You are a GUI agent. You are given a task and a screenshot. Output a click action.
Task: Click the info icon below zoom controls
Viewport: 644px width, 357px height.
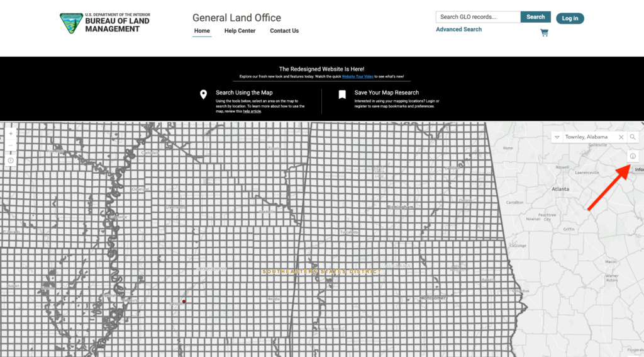click(11, 161)
